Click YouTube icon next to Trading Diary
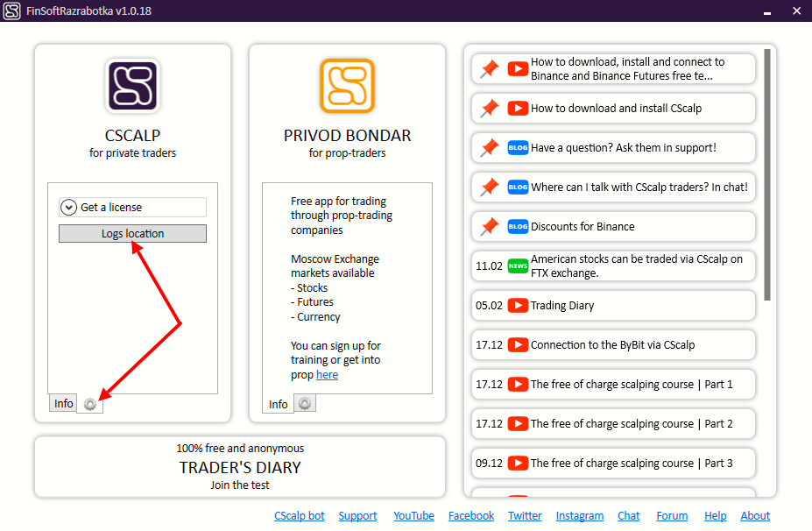 tap(518, 305)
